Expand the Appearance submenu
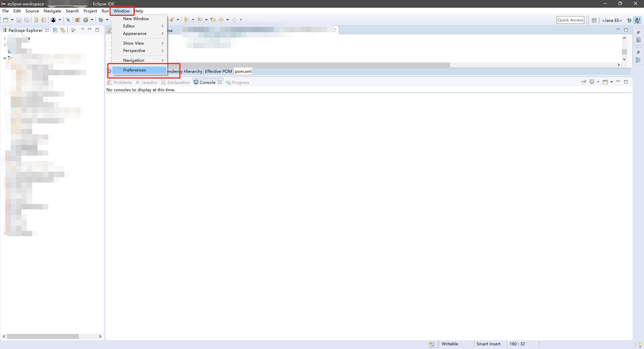The image size is (644, 349). tap(140, 33)
